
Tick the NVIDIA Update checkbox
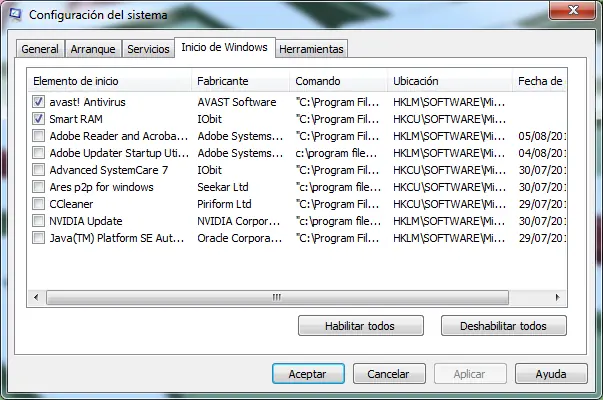click(x=38, y=221)
